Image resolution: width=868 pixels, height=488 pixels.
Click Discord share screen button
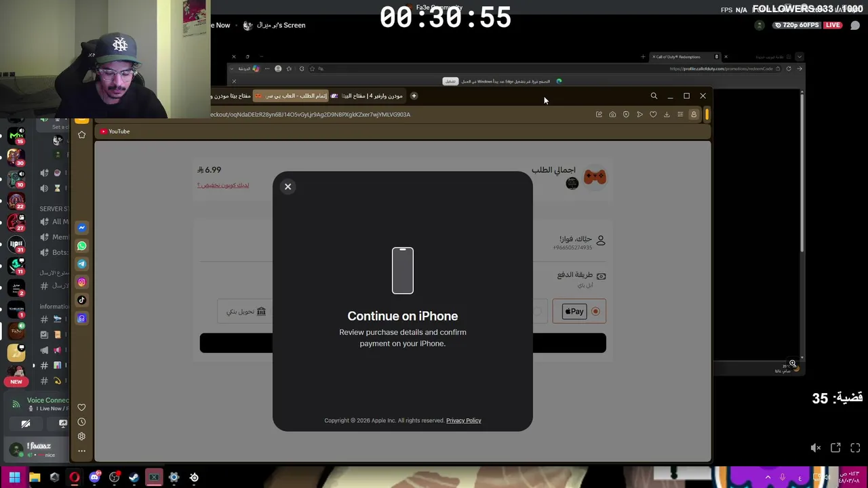click(x=62, y=424)
